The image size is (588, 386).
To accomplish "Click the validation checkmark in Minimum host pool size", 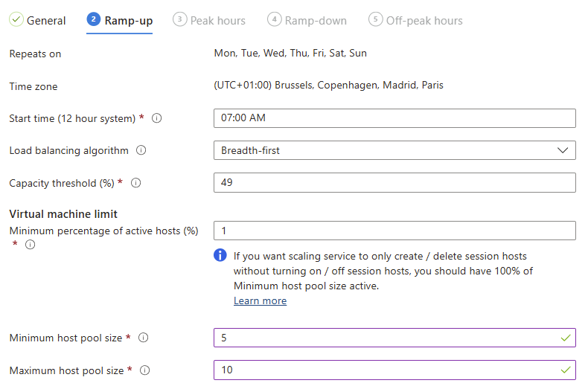I will pyautogui.click(x=566, y=338).
